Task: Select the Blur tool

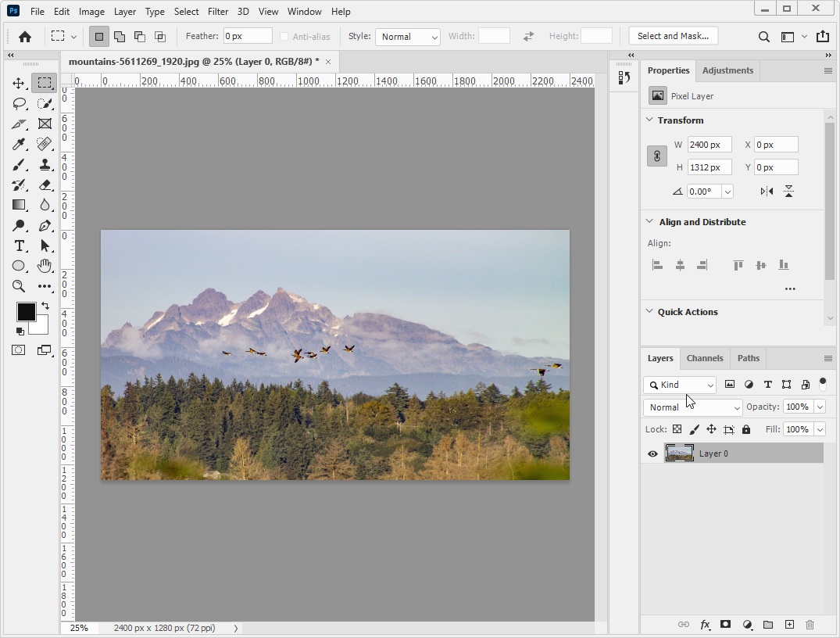Action: coord(45,205)
